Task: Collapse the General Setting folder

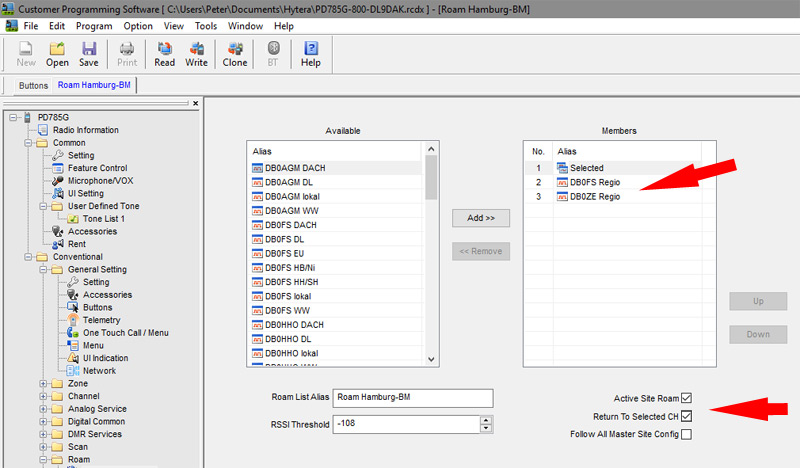Action: click(x=43, y=269)
